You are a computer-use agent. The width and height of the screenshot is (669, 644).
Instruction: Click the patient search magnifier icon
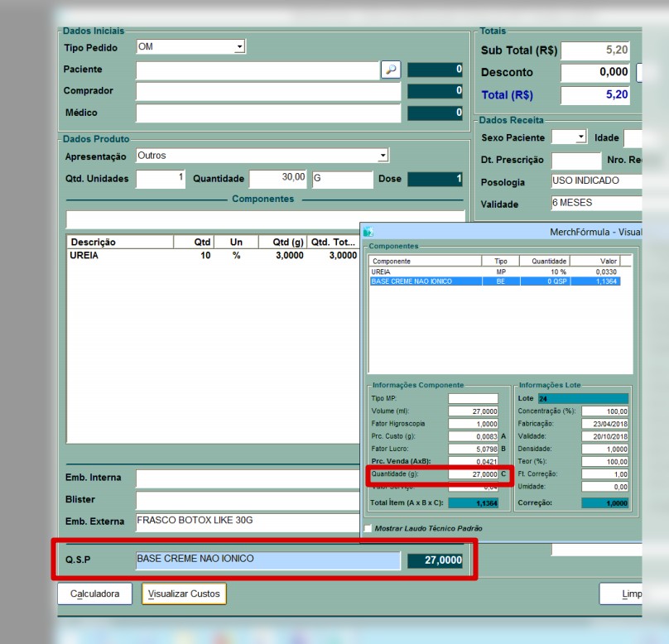click(391, 70)
